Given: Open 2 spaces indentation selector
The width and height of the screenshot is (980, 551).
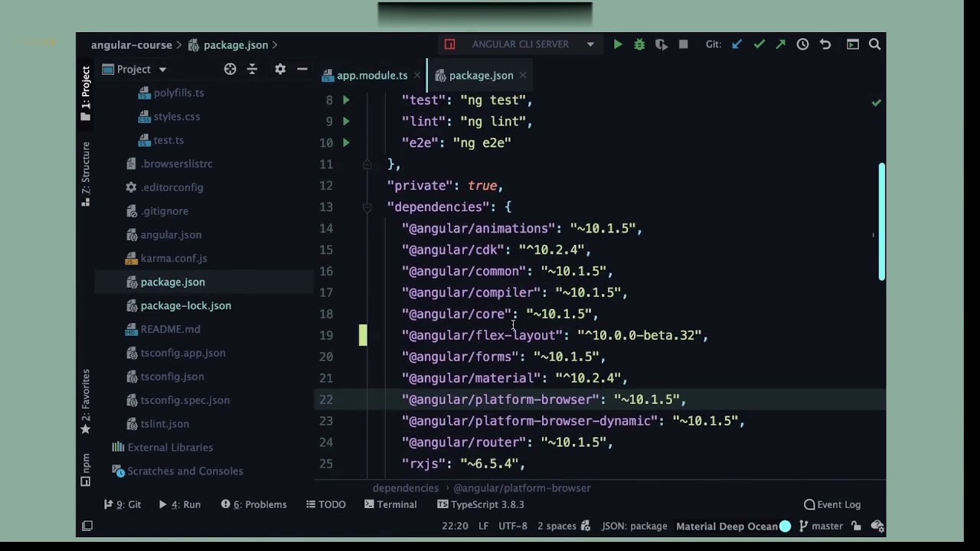Looking at the screenshot, I should 557,526.
